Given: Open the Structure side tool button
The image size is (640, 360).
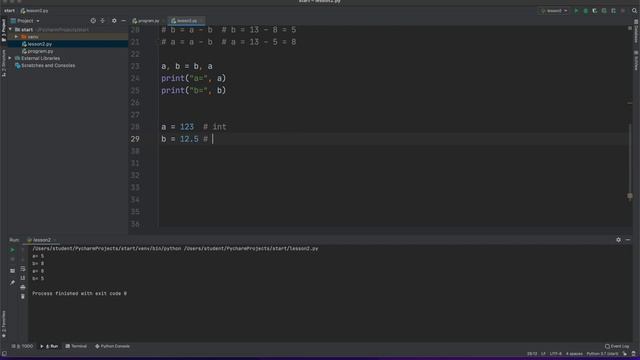Looking at the screenshot, I should [x=4, y=63].
